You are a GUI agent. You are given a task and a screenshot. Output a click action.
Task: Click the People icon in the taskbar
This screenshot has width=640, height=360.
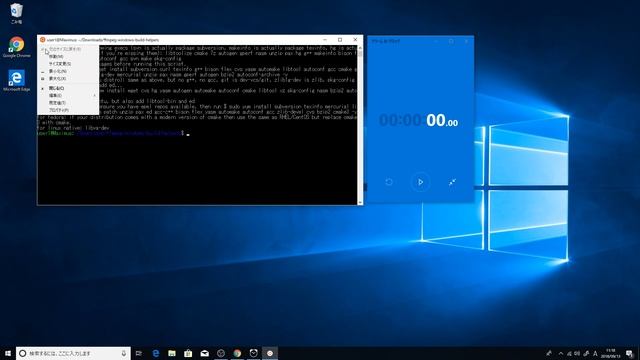(x=549, y=353)
